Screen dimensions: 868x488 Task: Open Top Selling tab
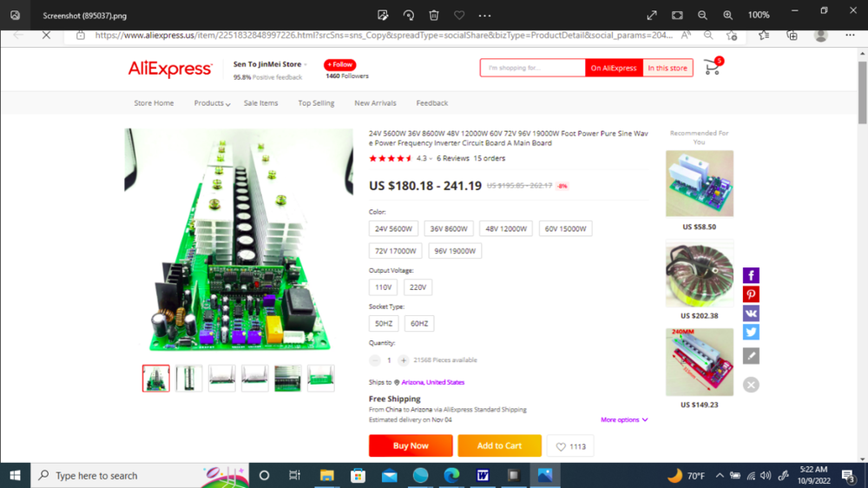click(x=316, y=103)
